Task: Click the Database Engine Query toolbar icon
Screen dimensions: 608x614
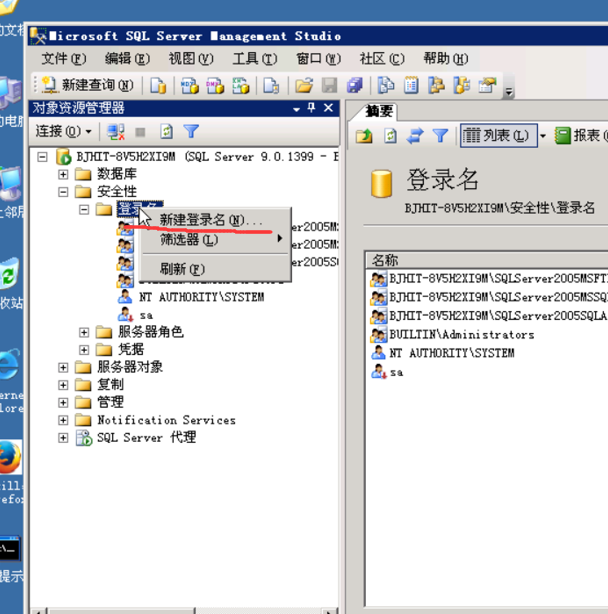Action: click(x=158, y=85)
